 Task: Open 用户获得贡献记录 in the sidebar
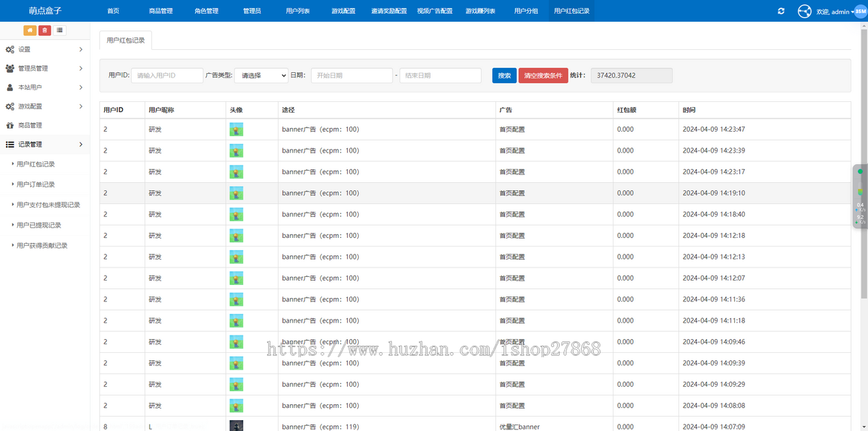point(42,245)
